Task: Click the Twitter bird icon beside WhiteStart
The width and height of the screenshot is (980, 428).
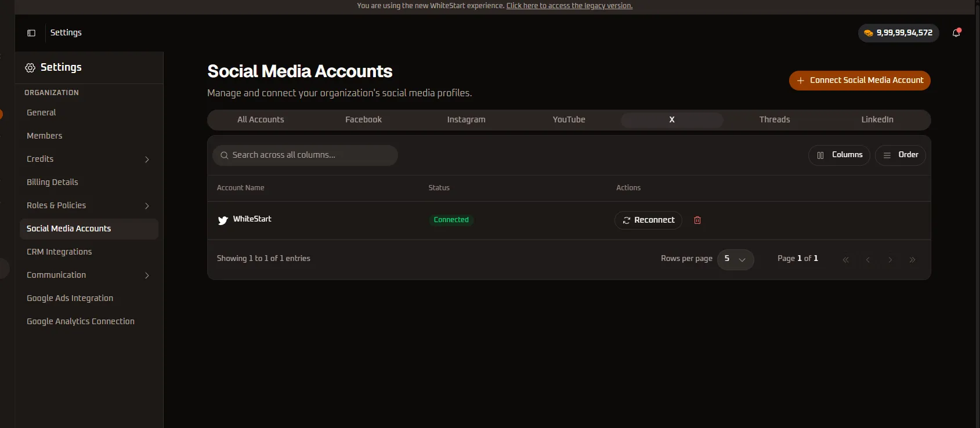Action: 223,220
